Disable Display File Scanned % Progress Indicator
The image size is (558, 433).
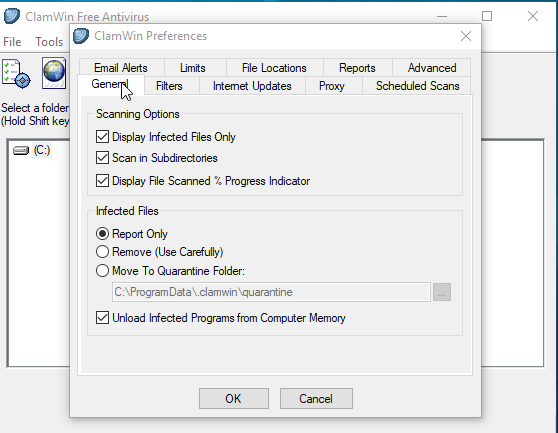pyautogui.click(x=102, y=181)
